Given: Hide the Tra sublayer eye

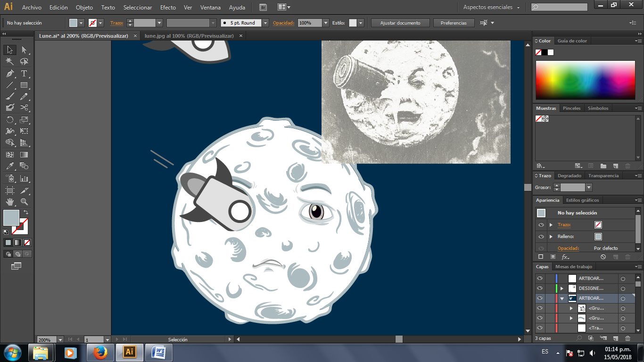Looking at the screenshot, I should 540,328.
